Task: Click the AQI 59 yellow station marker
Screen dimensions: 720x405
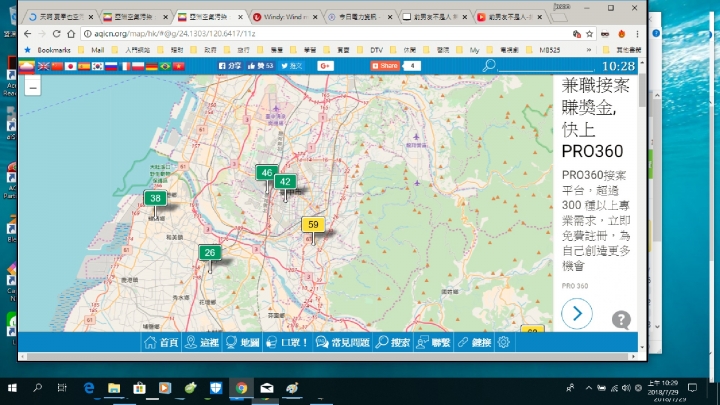Action: coord(314,226)
